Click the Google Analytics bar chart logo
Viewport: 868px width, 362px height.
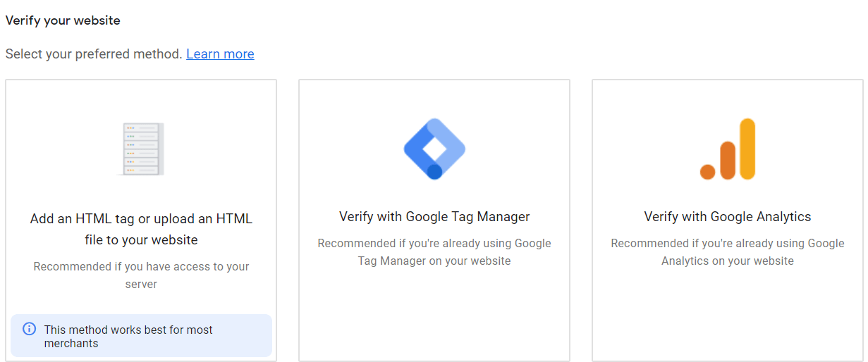(x=728, y=149)
